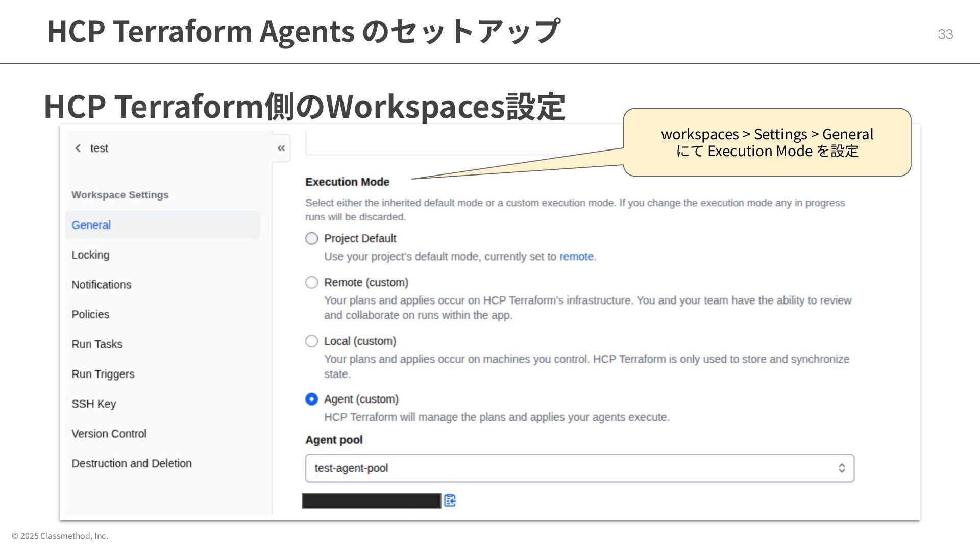Open Notifications in workspace settings
The width and height of the screenshot is (980, 551).
tap(101, 285)
